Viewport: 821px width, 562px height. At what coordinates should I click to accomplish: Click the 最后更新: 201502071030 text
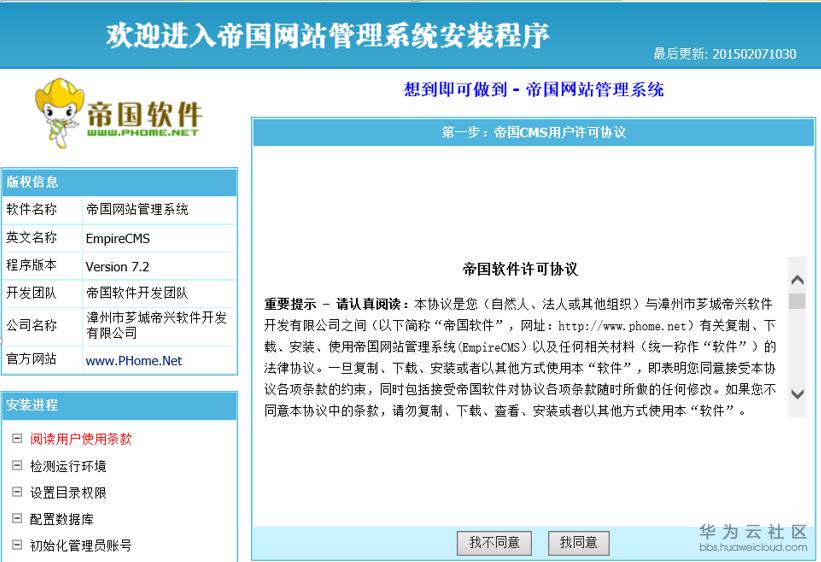[725, 54]
